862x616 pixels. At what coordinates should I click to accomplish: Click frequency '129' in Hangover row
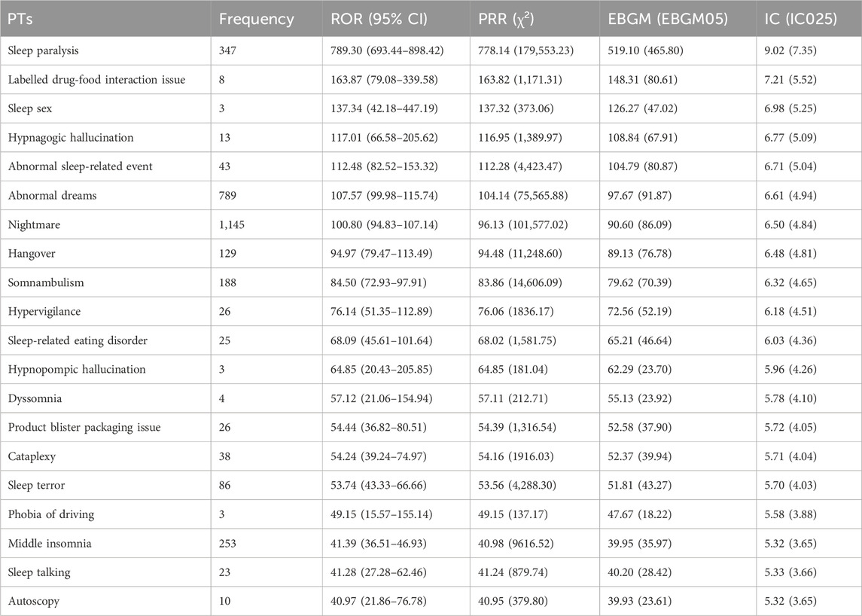(x=227, y=254)
